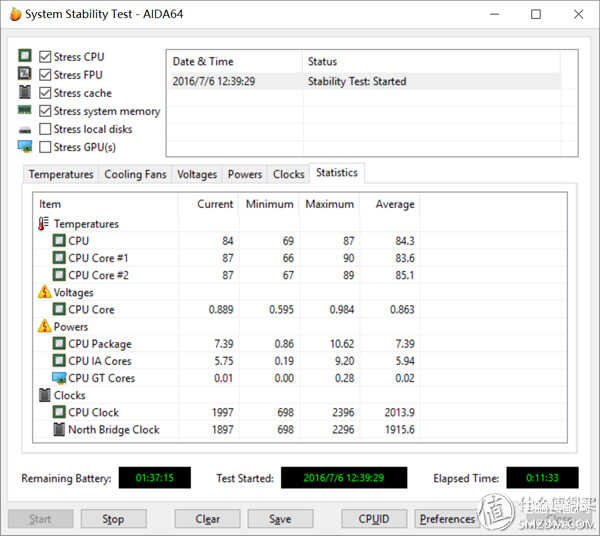Image resolution: width=600 pixels, height=536 pixels.
Task: Click the CPU chip icon beside Stress CPU
Action: pos(25,55)
